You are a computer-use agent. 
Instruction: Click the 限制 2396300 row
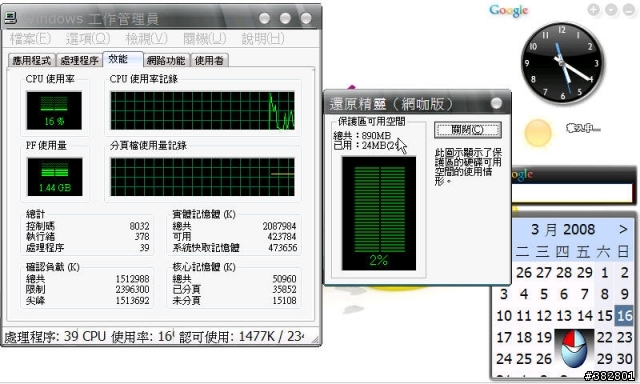click(x=87, y=289)
